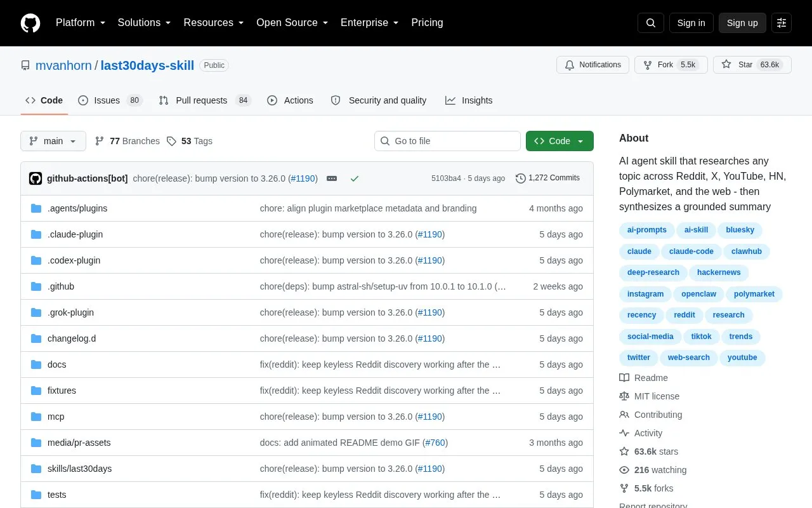Expand the Platform menu

click(81, 23)
